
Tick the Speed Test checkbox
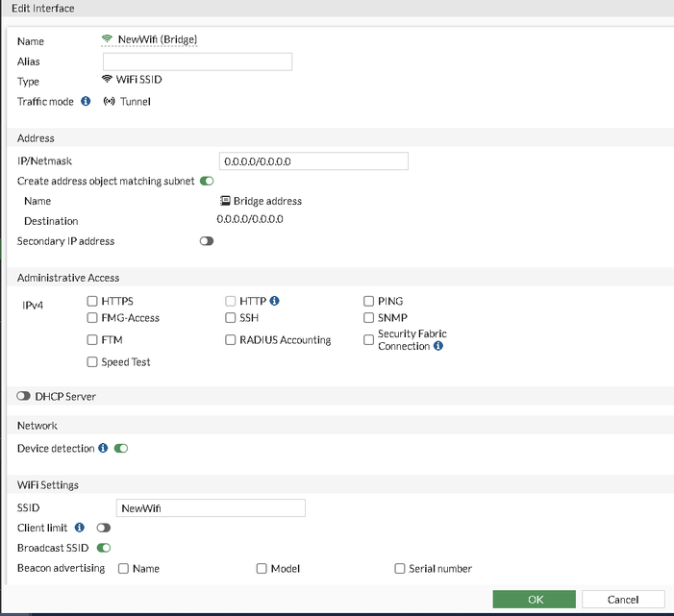92,361
